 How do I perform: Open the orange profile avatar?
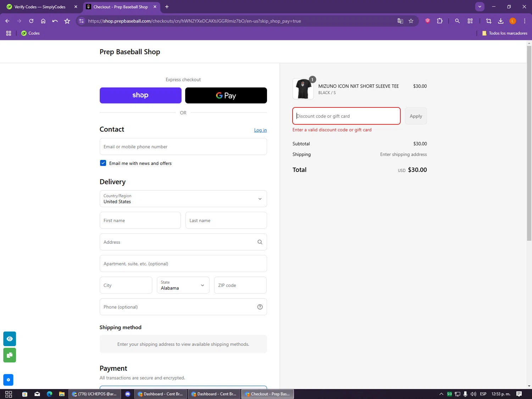tap(513, 21)
